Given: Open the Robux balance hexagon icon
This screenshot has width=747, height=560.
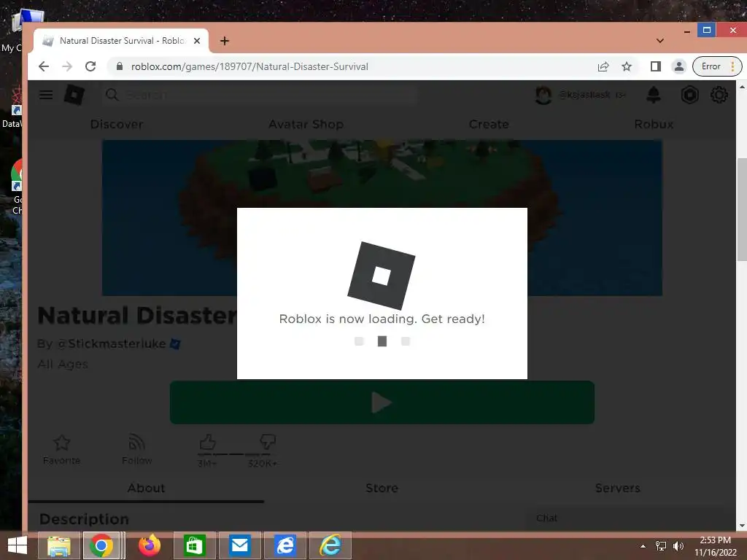Looking at the screenshot, I should point(689,95).
